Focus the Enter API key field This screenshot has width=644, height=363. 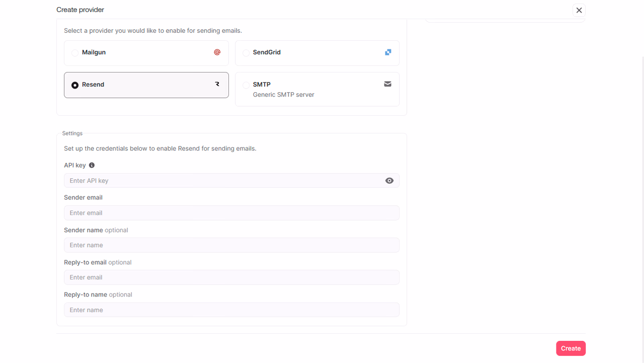[x=231, y=181]
